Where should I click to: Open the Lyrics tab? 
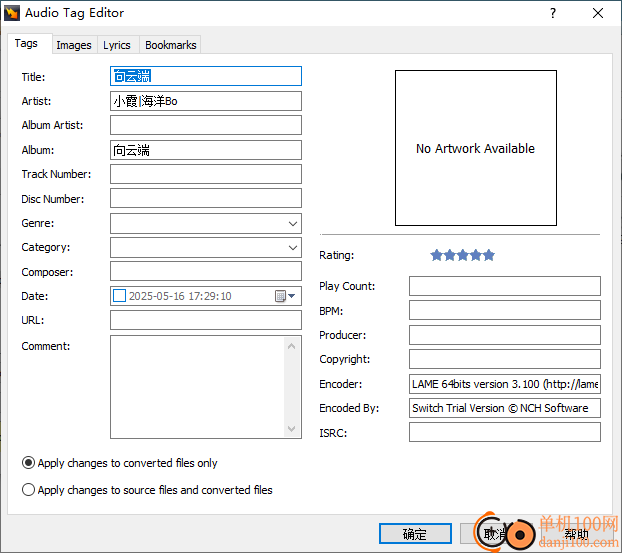(x=117, y=45)
